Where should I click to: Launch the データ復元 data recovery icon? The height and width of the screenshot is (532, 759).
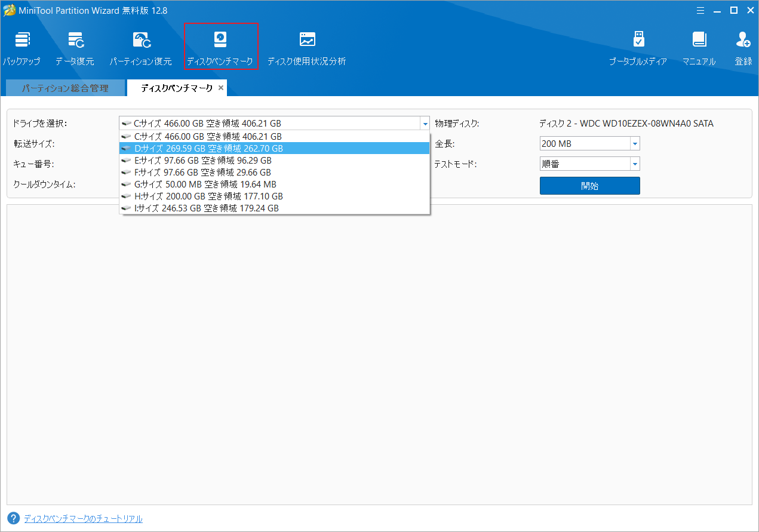[75, 48]
